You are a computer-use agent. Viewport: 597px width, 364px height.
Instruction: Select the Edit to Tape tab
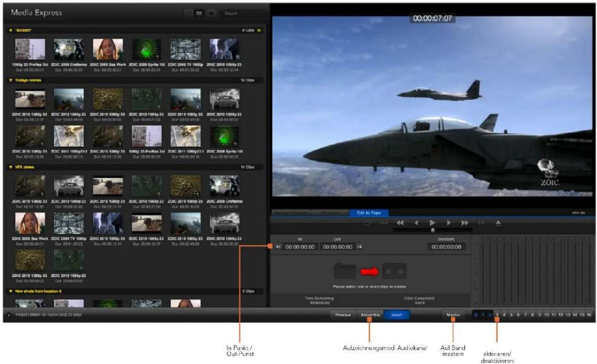tap(369, 213)
